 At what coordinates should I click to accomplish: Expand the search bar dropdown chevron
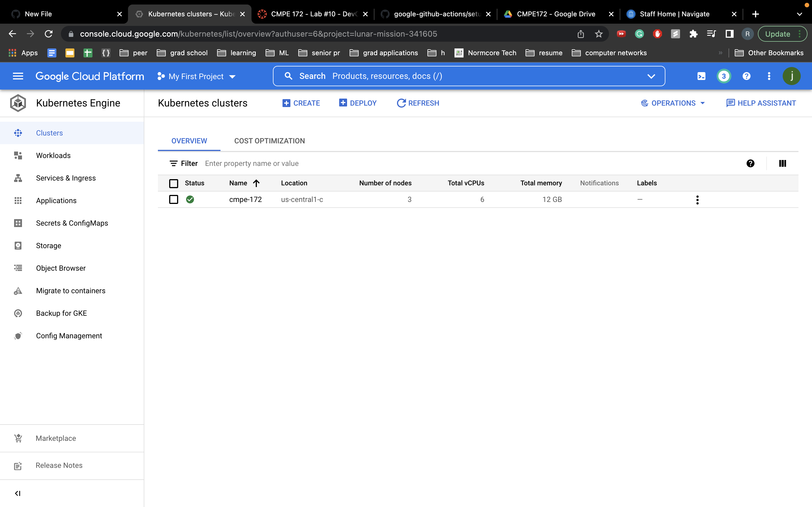point(651,76)
